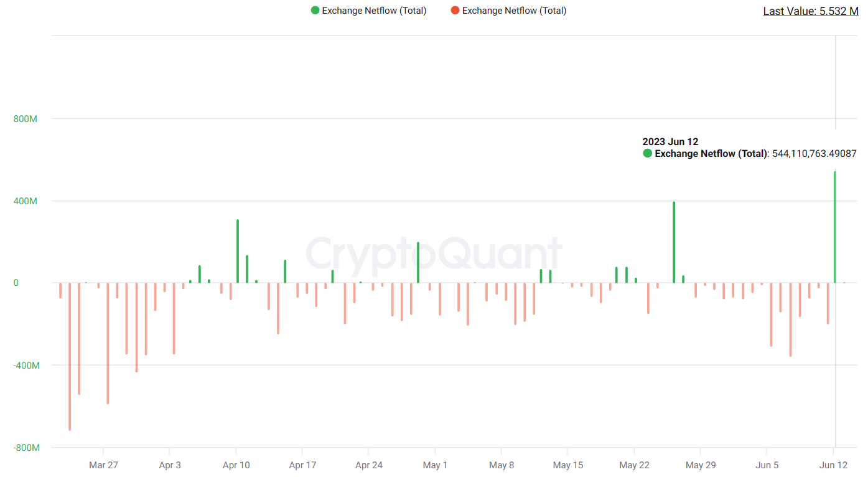Click the Apr 3 date label
This screenshot has height=477, width=868.
(170, 465)
